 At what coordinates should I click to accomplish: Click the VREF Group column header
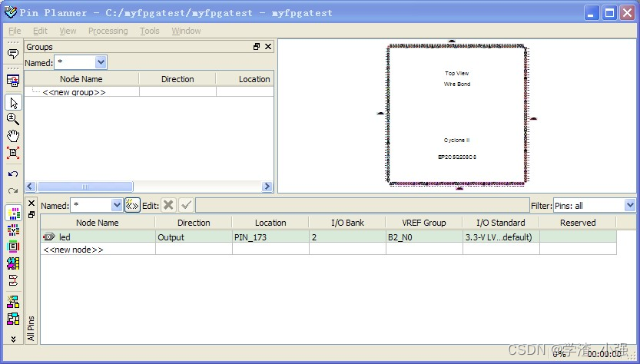click(x=423, y=223)
